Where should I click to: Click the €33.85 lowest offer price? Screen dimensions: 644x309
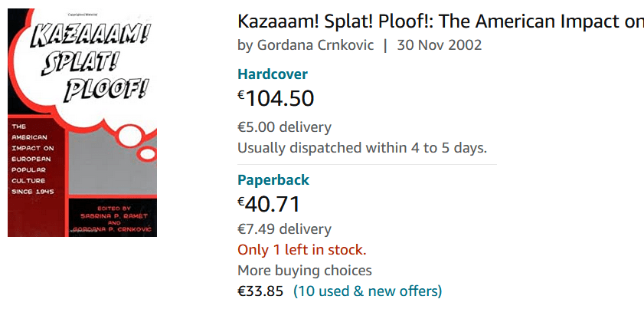pyautogui.click(x=260, y=291)
